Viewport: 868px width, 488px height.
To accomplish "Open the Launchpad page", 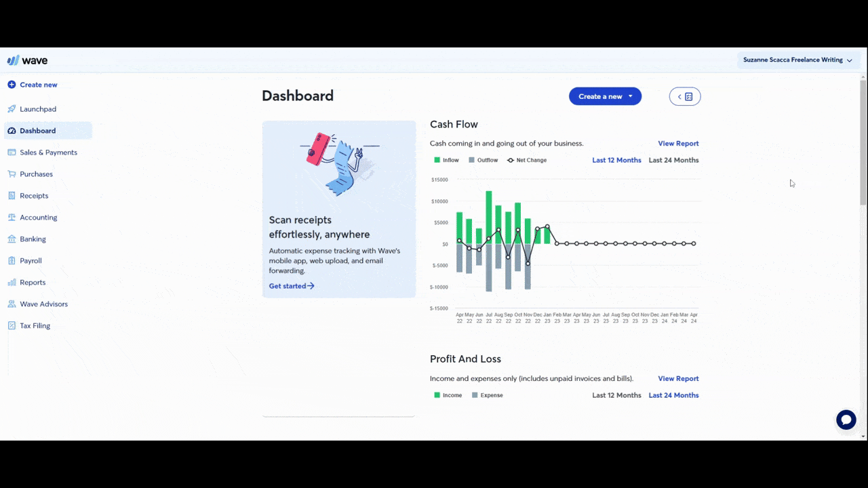I will (38, 109).
